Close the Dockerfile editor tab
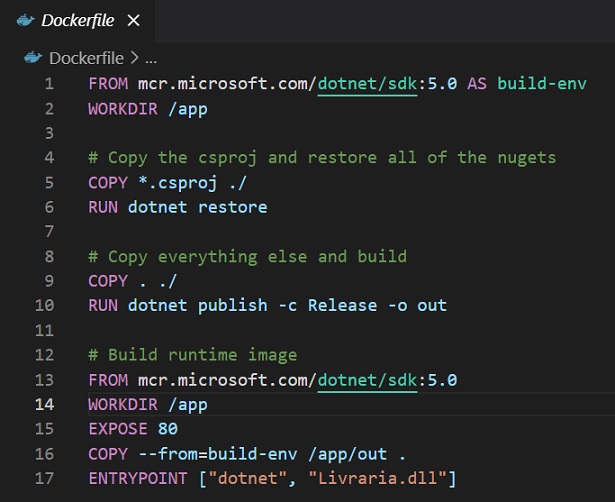 pos(134,20)
